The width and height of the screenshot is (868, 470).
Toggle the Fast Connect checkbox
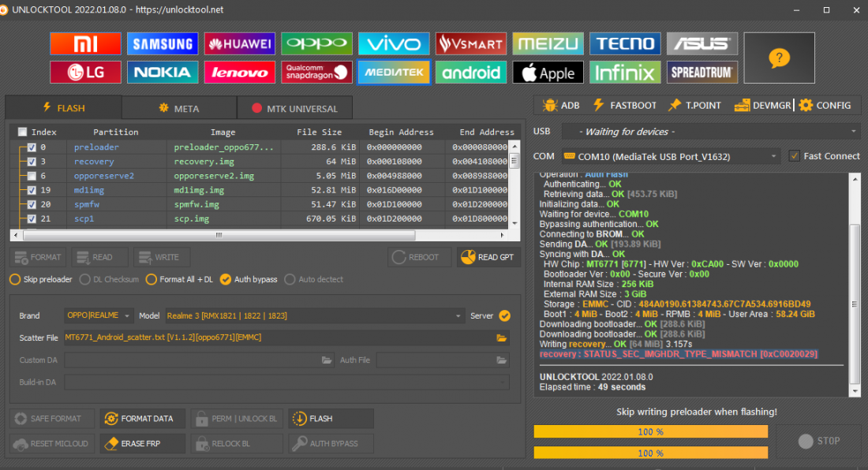pyautogui.click(x=795, y=156)
